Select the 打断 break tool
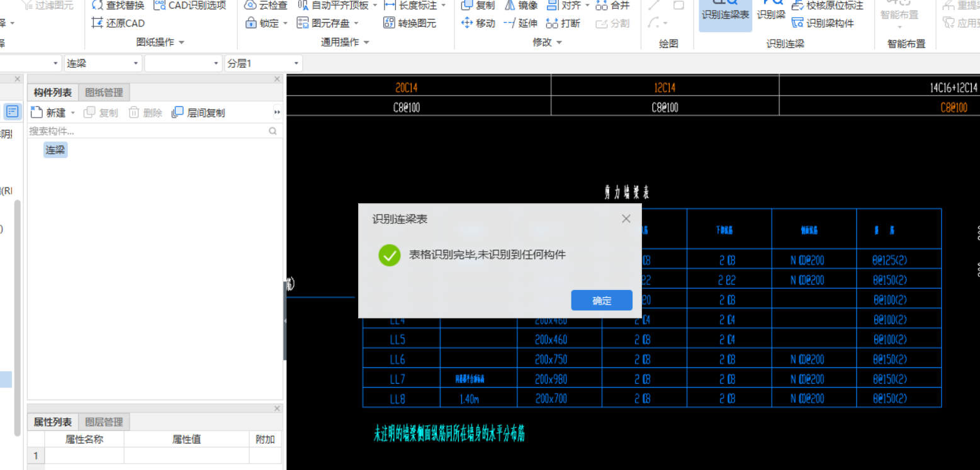This screenshot has height=470, width=980. (x=563, y=23)
